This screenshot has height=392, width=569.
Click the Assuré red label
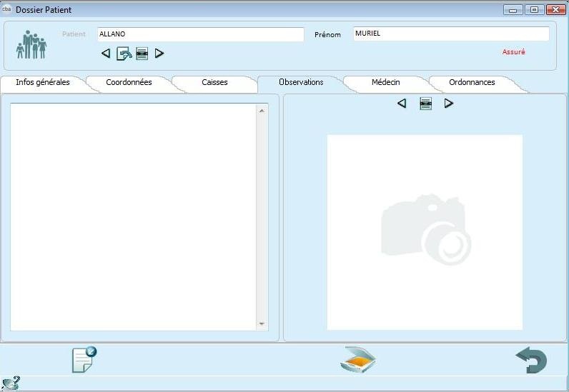[x=513, y=52]
